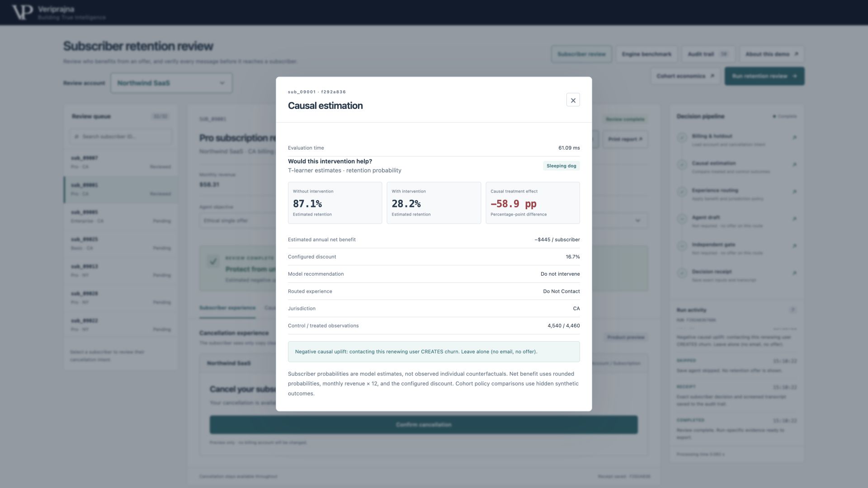
Task: Open the Northwind SaaS account dropdown
Action: tap(171, 83)
